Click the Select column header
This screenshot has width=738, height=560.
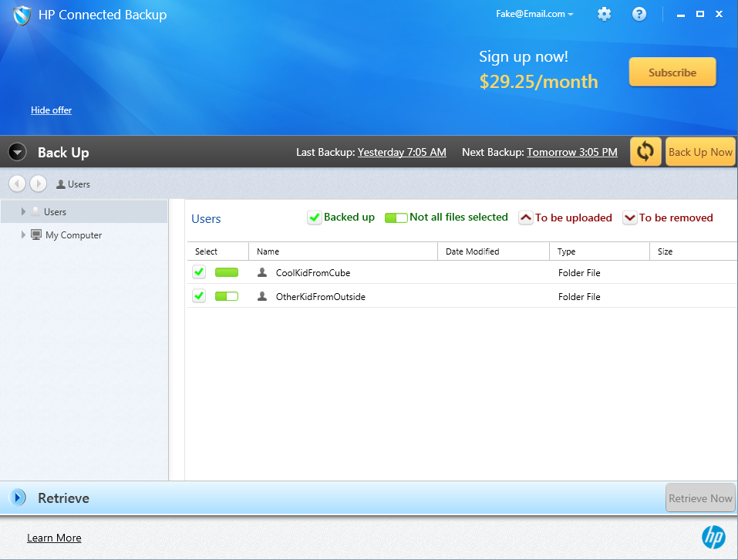click(x=218, y=251)
